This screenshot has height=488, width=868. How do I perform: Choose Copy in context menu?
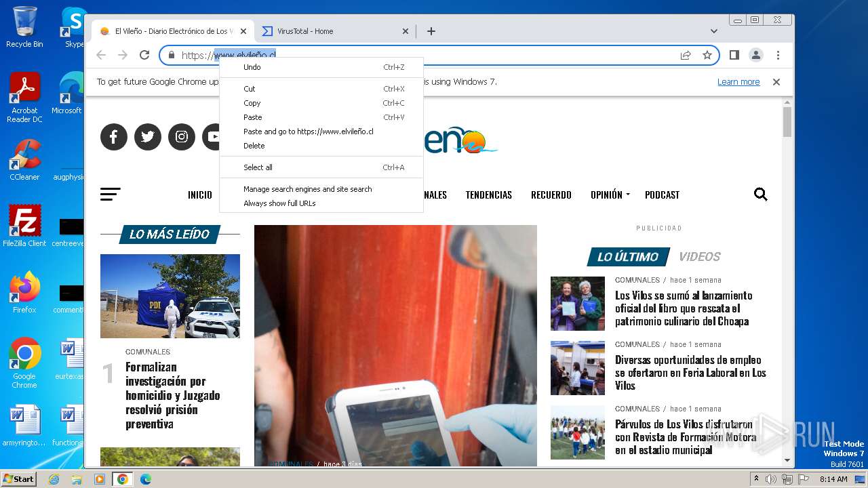pyautogui.click(x=321, y=103)
